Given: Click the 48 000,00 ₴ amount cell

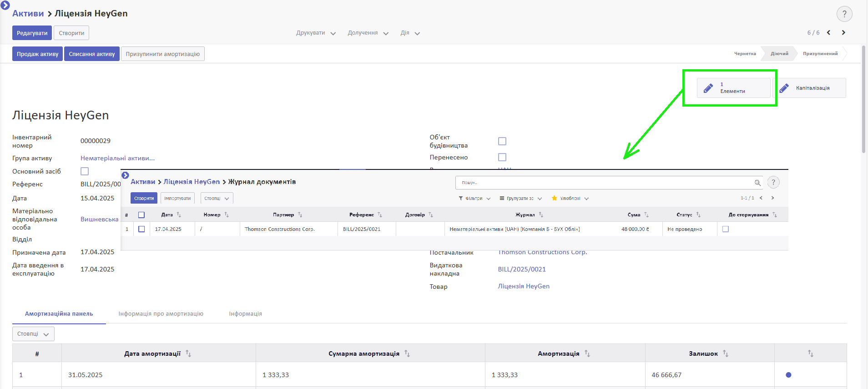Looking at the screenshot, I should click(635, 229).
